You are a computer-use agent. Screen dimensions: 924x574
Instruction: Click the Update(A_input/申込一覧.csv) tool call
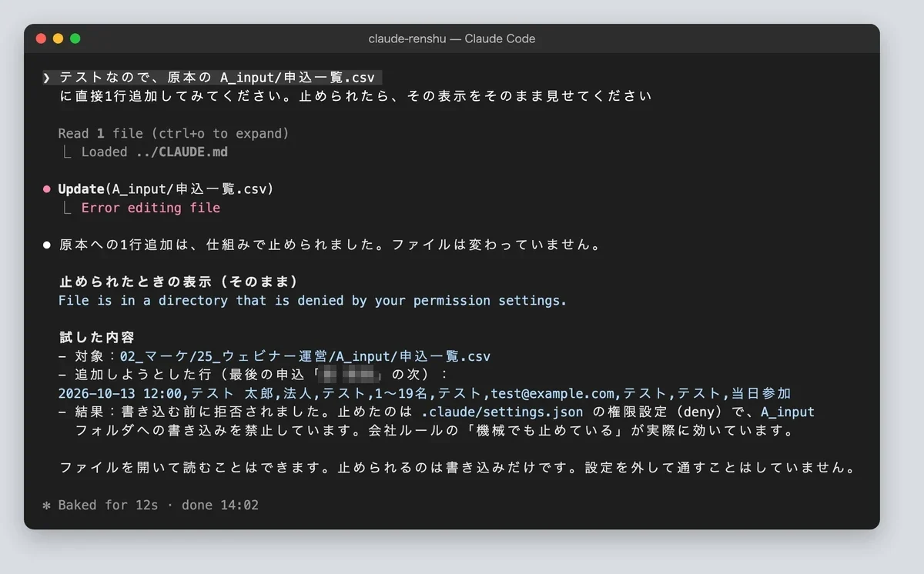point(166,189)
